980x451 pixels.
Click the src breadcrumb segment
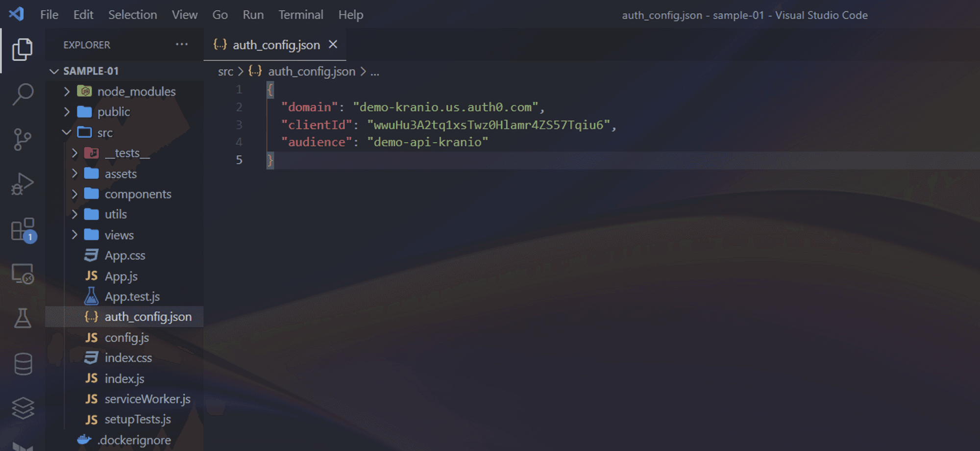pyautogui.click(x=225, y=72)
